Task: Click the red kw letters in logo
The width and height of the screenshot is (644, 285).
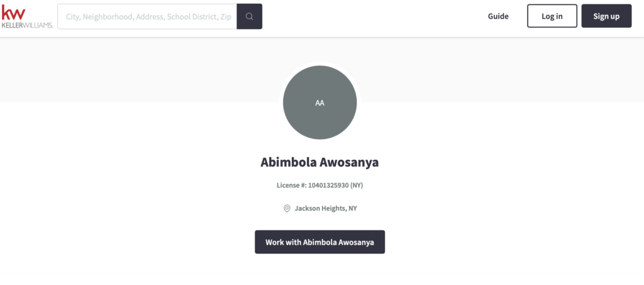Action: point(14,13)
